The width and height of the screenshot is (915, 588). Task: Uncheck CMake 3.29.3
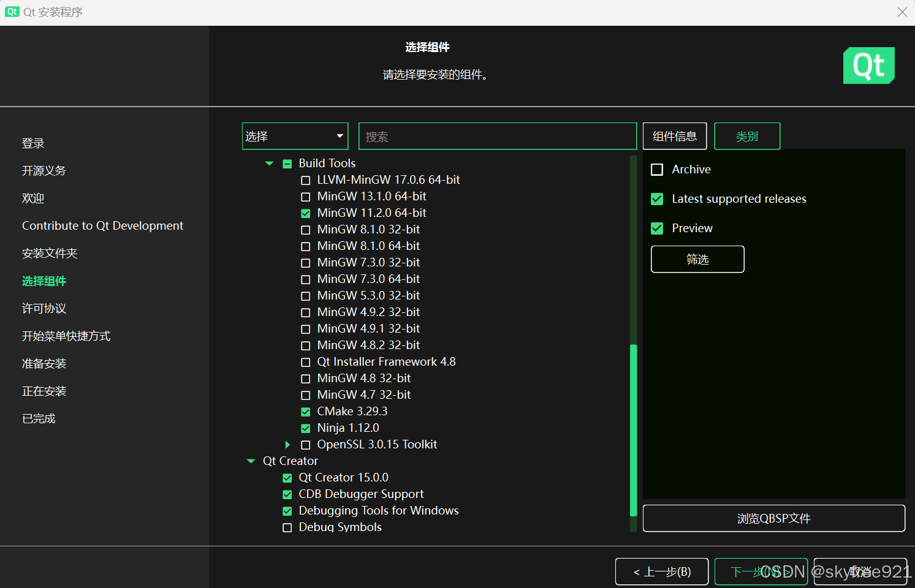point(306,412)
